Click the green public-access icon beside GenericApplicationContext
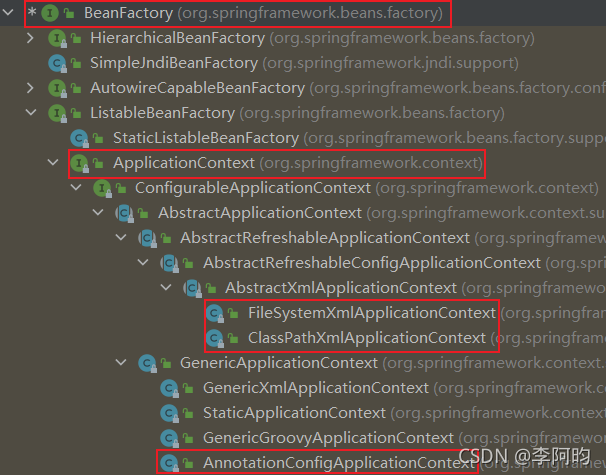Screen dimensions: 606x475 pyautogui.click(x=166, y=363)
